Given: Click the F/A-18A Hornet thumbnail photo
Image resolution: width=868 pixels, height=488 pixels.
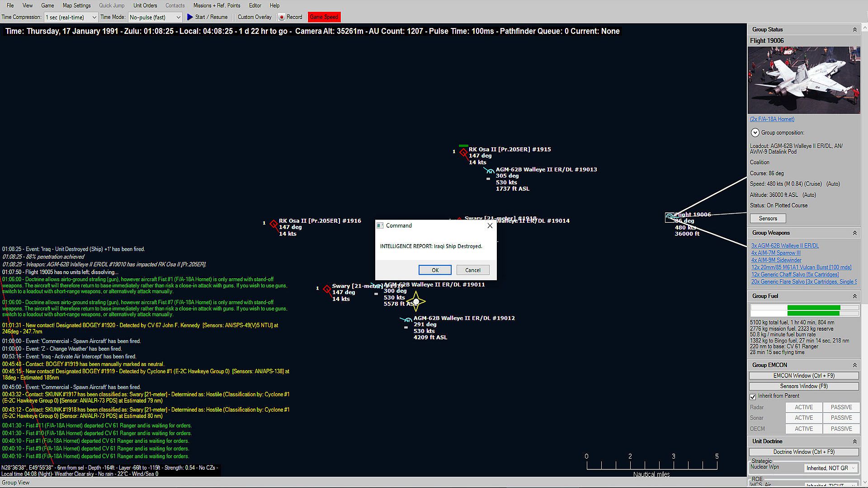Looking at the screenshot, I should tap(804, 80).
